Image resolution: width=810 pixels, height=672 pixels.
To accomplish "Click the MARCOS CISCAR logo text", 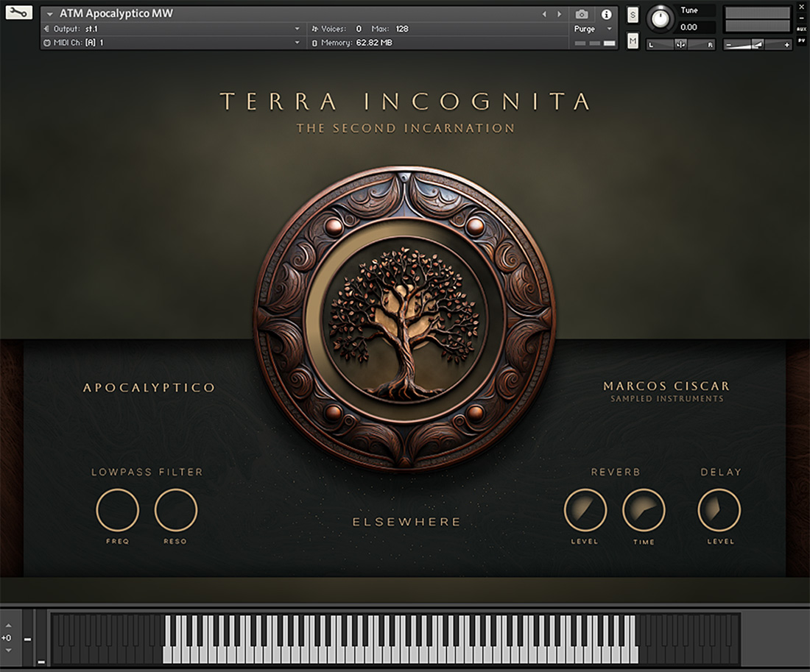I will coord(666,386).
